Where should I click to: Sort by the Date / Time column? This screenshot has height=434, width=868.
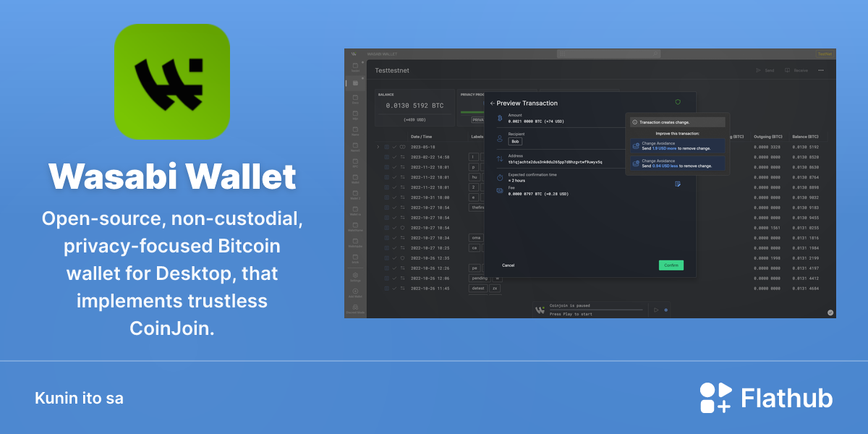pyautogui.click(x=422, y=137)
